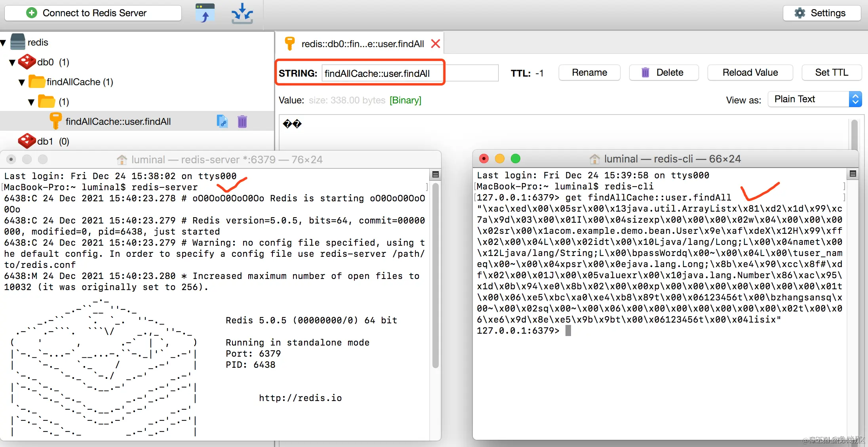The height and width of the screenshot is (447, 868).
Task: Click the value text editor area
Action: (x=564, y=133)
